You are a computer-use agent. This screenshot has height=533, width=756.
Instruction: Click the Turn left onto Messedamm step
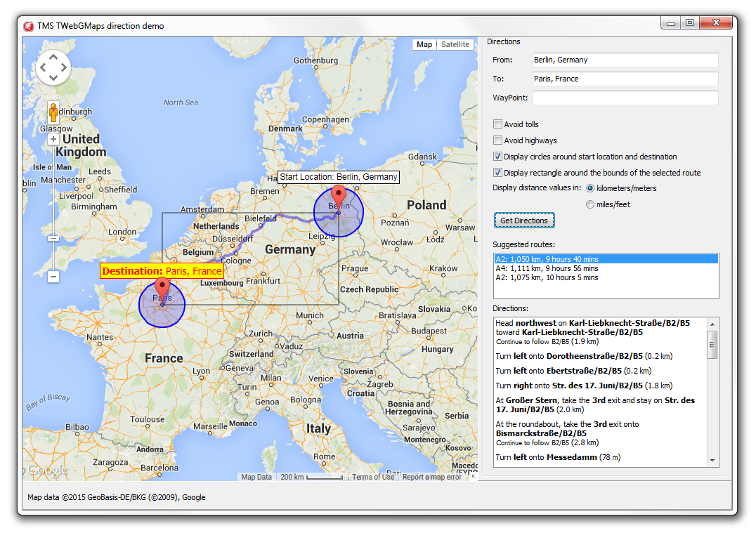(x=558, y=457)
